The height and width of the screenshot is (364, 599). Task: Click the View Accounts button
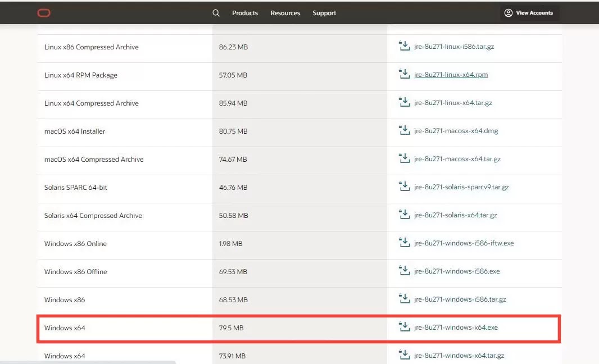pyautogui.click(x=529, y=13)
